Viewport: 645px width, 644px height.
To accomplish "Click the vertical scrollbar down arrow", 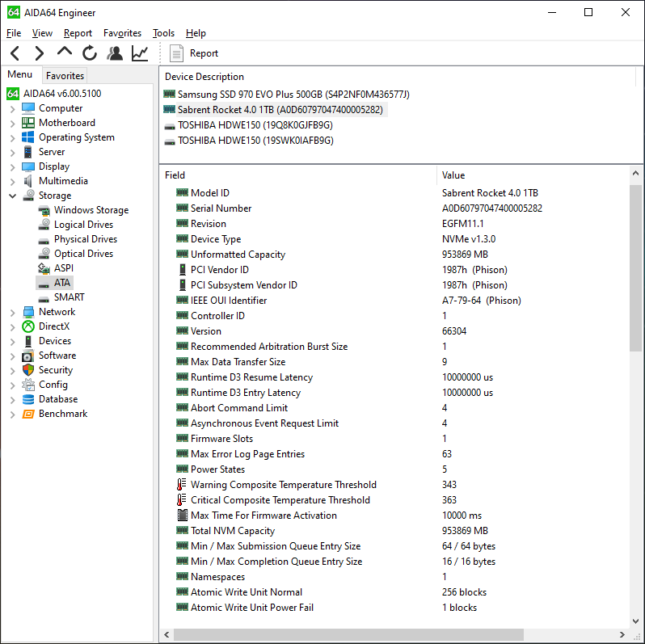I will (635, 621).
